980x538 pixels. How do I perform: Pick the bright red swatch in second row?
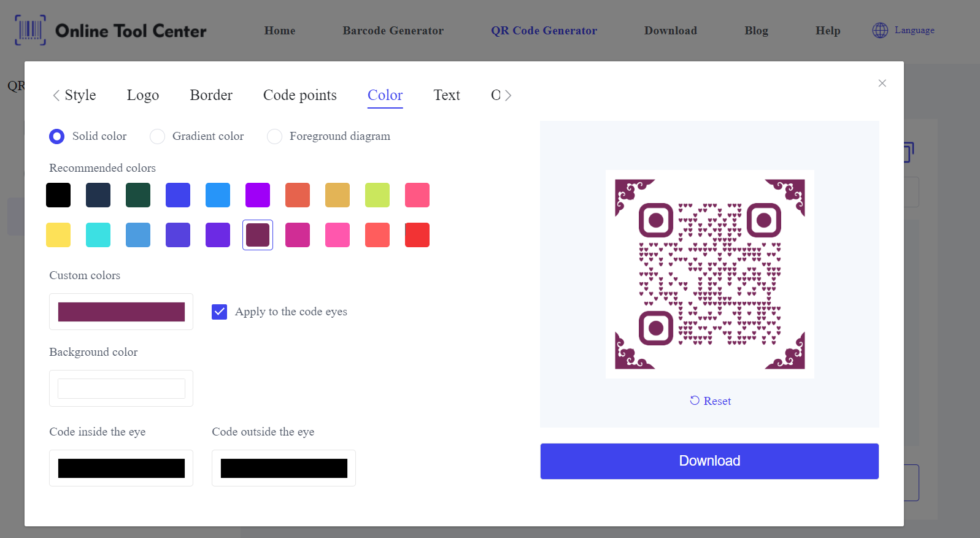coord(417,235)
